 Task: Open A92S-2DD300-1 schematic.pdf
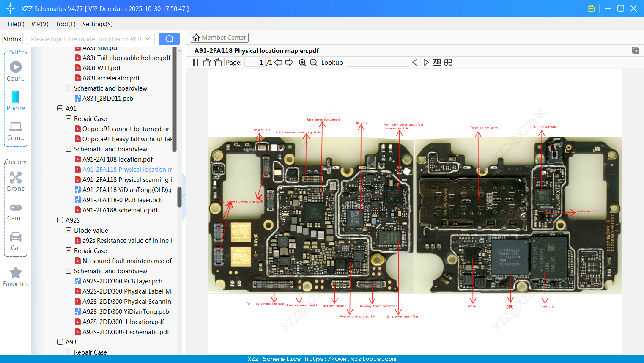126,332
